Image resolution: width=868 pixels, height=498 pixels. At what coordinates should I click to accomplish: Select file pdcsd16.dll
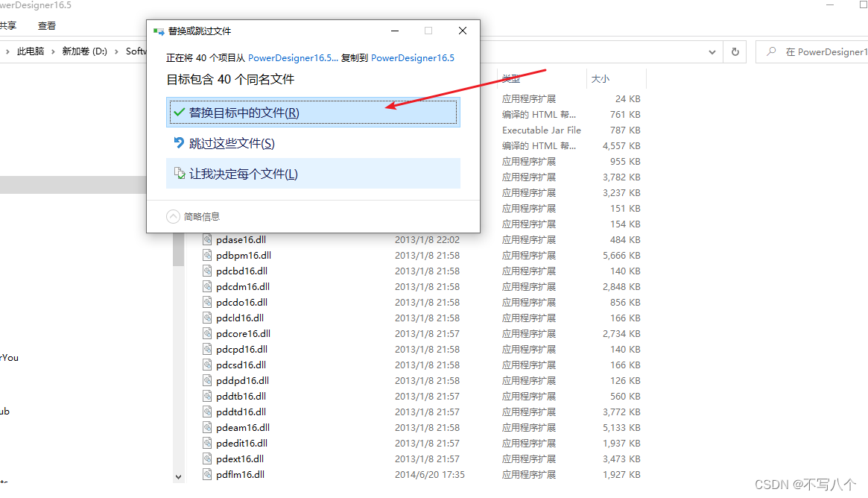(241, 365)
